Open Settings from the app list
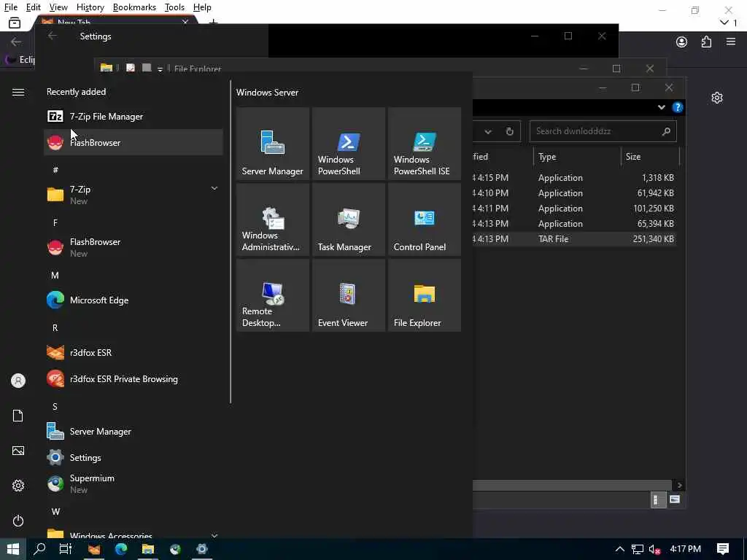The width and height of the screenshot is (747, 560). (x=133, y=457)
